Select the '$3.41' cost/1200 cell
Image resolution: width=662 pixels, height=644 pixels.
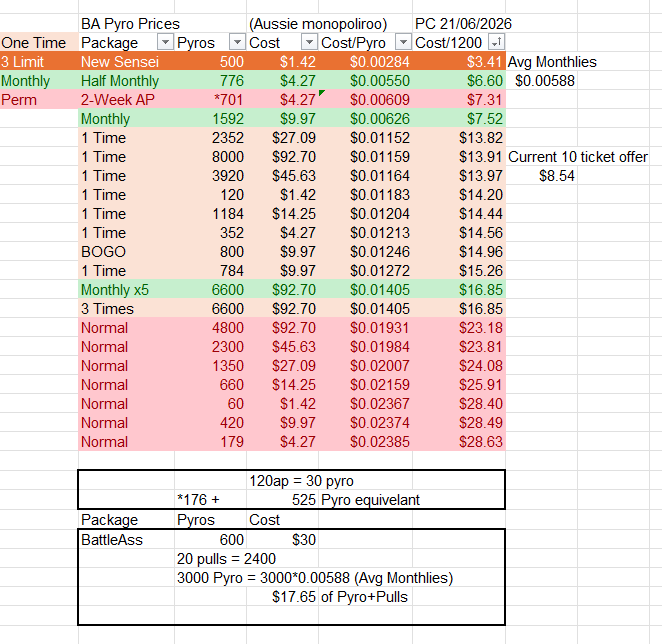(459, 62)
